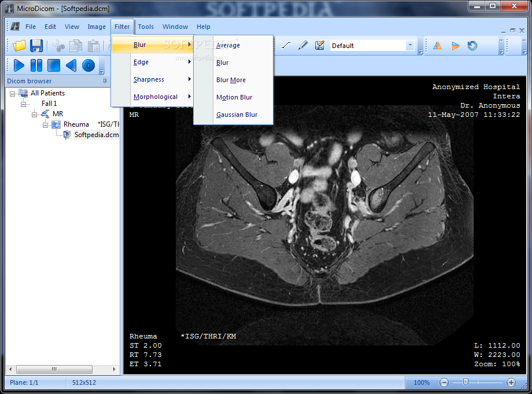532x394 pixels.
Task: Click browser scrollbar left arrow
Action: tap(10, 369)
